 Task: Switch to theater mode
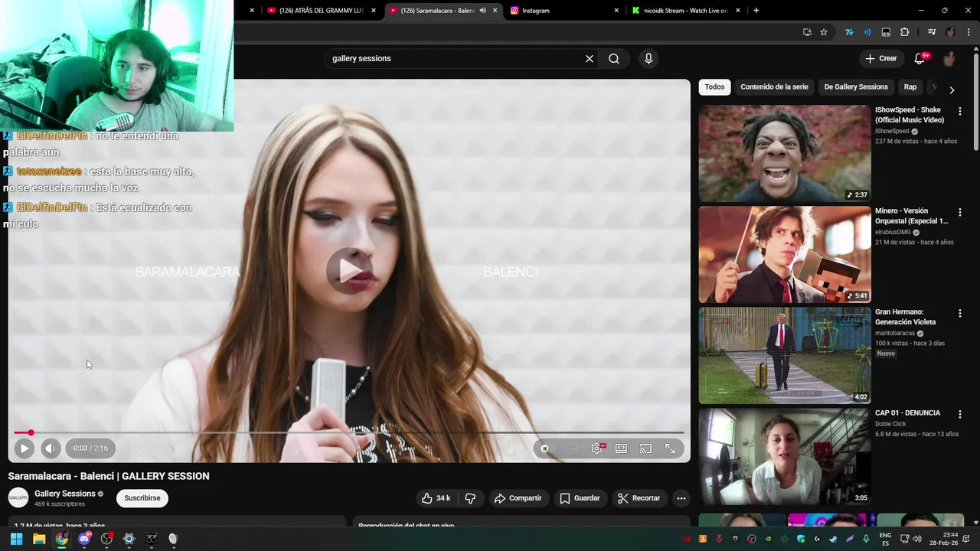(621, 448)
